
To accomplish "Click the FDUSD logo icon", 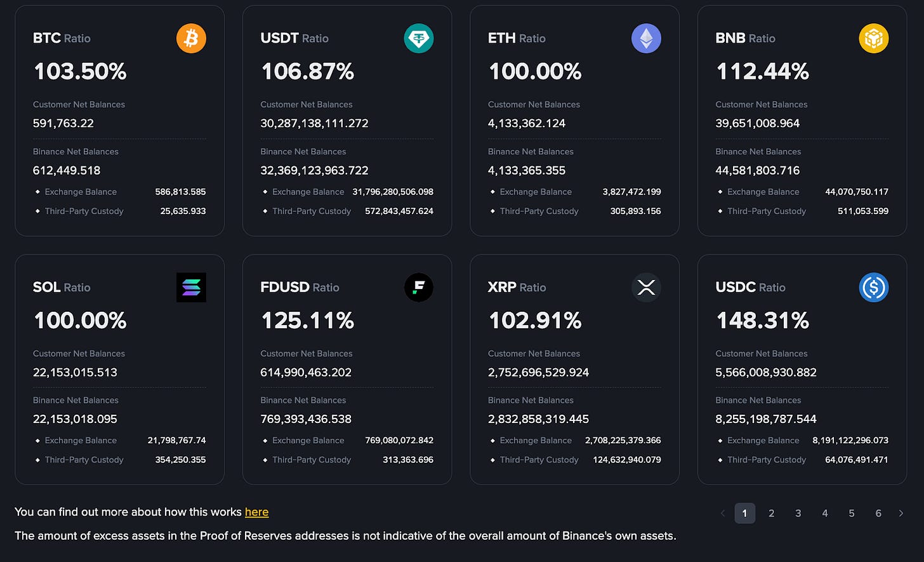I will coord(418,287).
